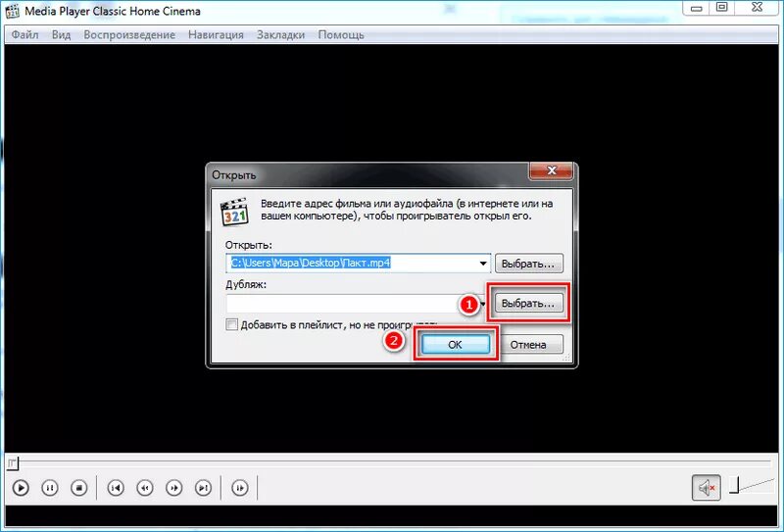Click the rewind (decrease speed) button
This screenshot has width=784, height=532.
point(145,488)
